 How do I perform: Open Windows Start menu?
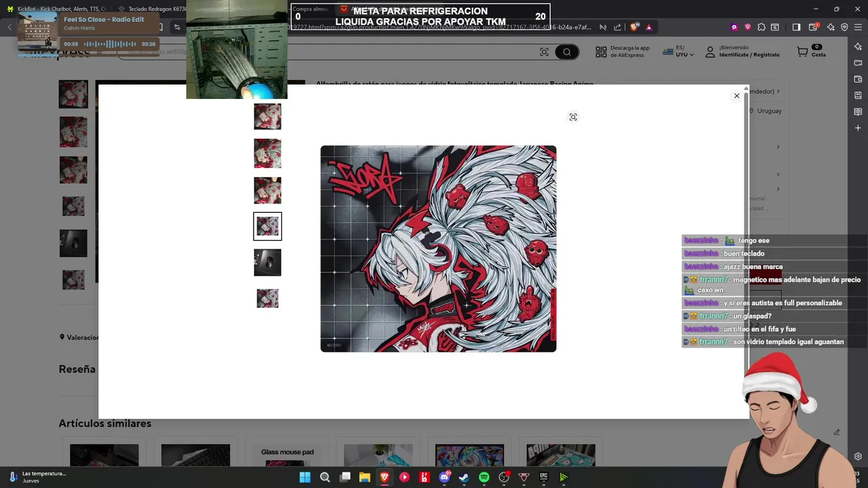pyautogui.click(x=305, y=477)
